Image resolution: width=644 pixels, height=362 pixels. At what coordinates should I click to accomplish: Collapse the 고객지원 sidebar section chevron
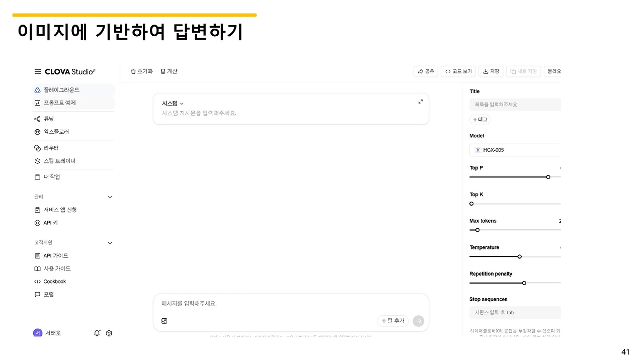pos(110,242)
